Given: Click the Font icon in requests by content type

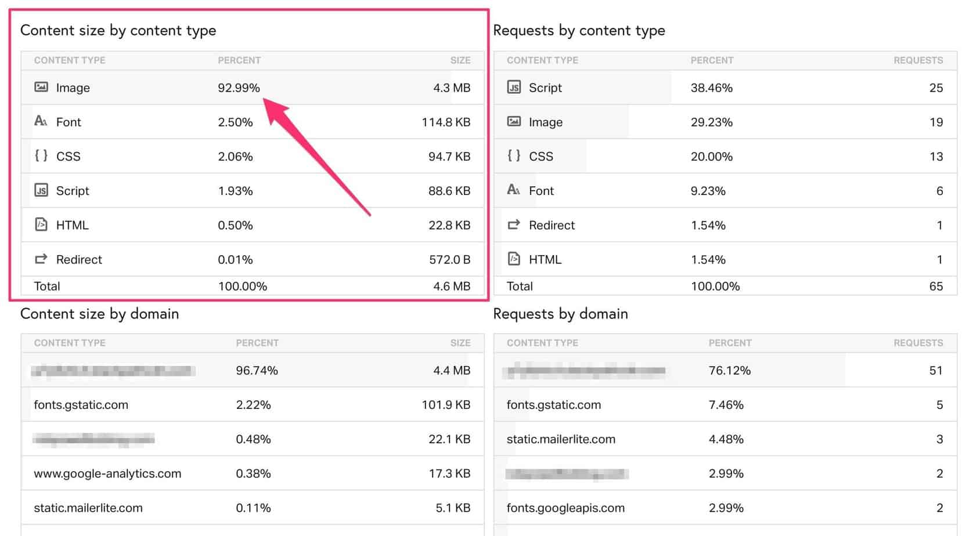Looking at the screenshot, I should click(513, 190).
